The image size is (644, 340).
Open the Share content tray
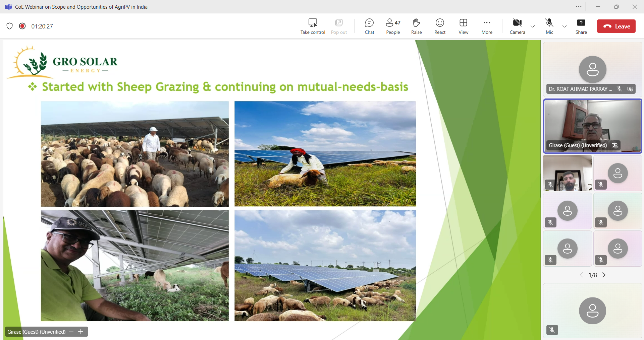coord(581,26)
